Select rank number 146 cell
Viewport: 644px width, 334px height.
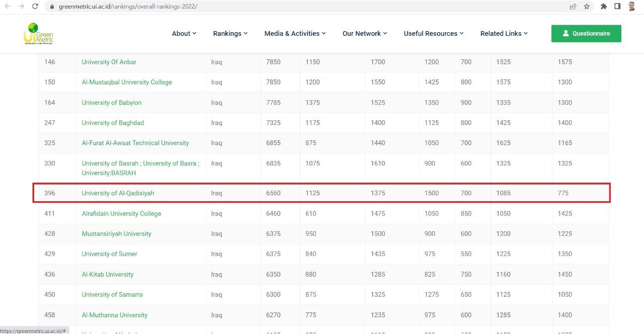coord(50,62)
